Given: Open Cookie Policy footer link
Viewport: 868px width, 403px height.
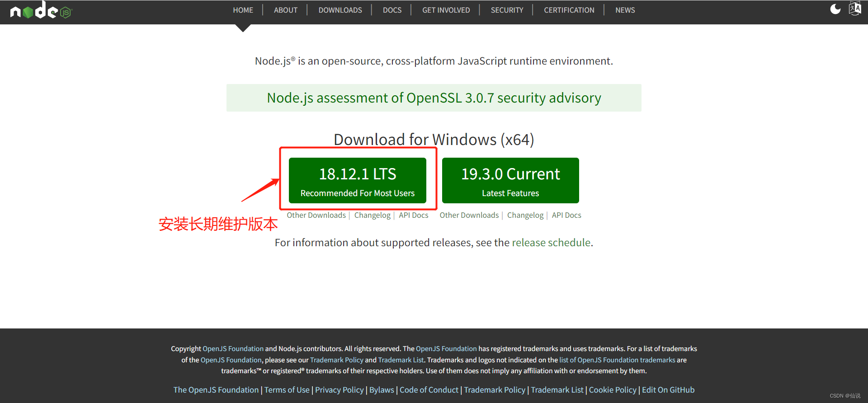Looking at the screenshot, I should (613, 390).
